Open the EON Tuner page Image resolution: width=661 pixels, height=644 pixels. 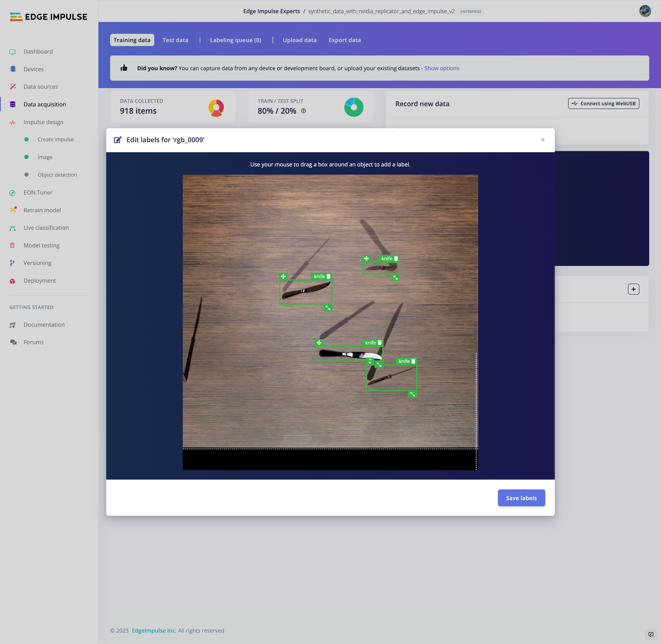[38, 192]
